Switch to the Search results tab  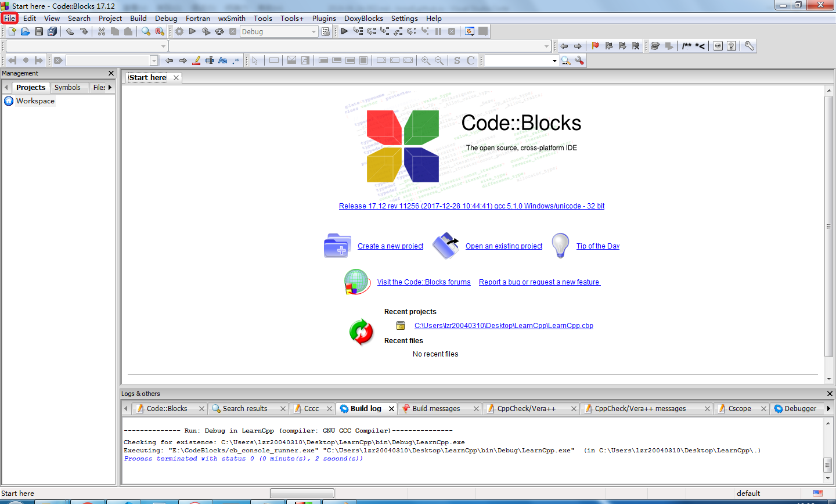(x=245, y=409)
